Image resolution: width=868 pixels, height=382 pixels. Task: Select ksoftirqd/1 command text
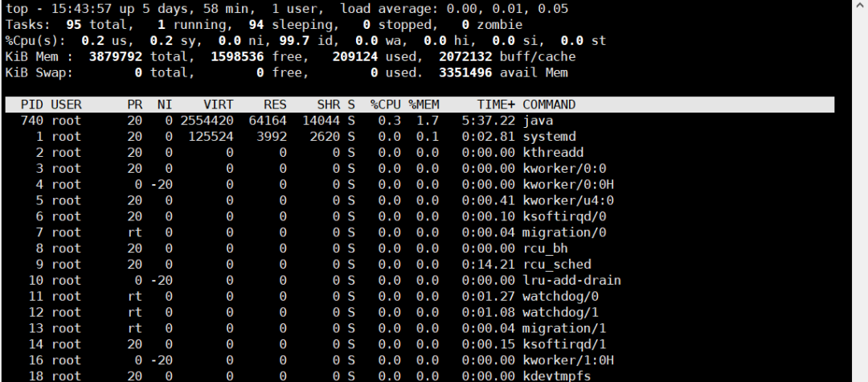click(x=565, y=344)
